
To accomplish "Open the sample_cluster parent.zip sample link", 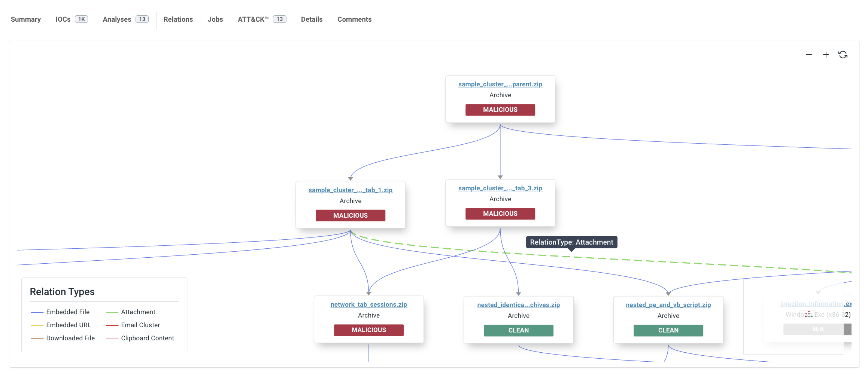I will [x=500, y=84].
